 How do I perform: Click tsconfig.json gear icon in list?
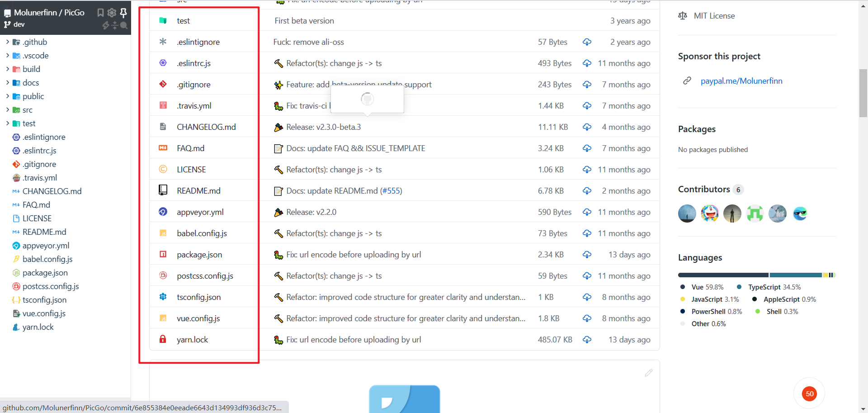[x=163, y=297]
